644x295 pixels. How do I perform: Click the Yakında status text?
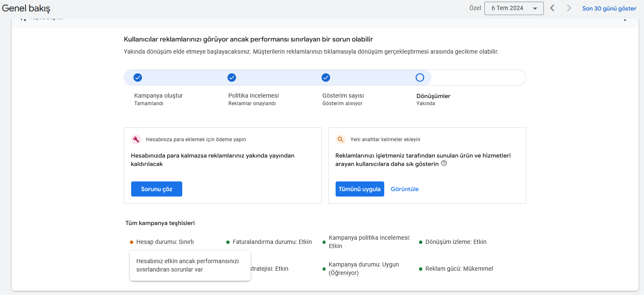click(x=426, y=104)
